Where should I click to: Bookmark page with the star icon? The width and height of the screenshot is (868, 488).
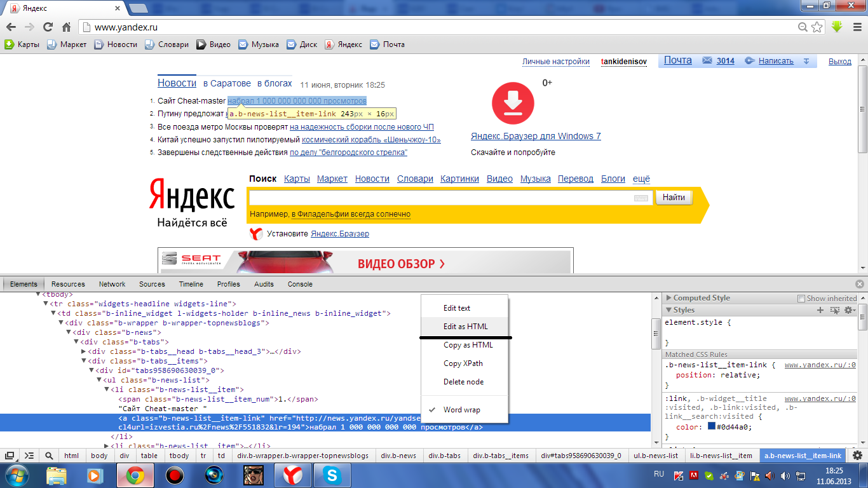click(817, 27)
